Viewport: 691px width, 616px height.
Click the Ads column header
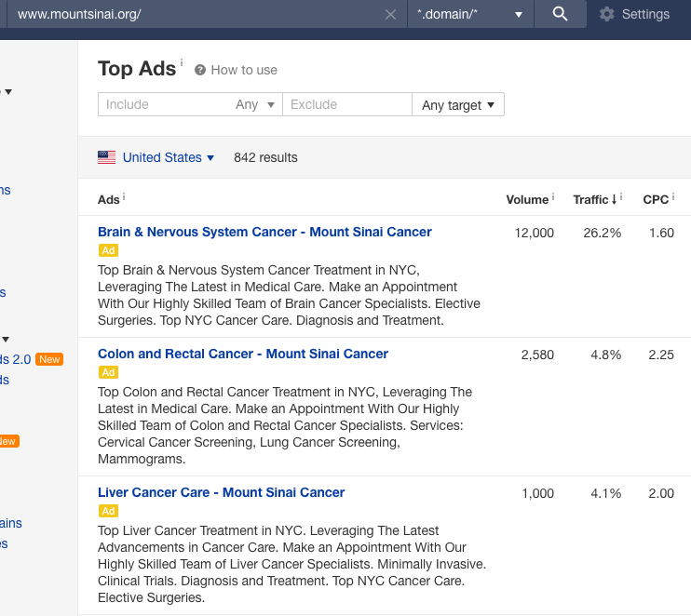coord(108,200)
